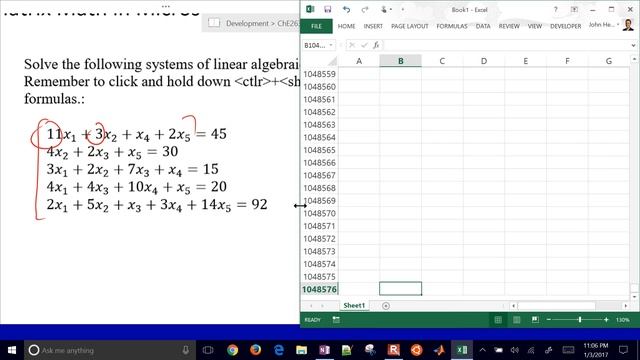Screen dimensions: 640x360
Task: Open the FILE tab
Action: [316, 26]
